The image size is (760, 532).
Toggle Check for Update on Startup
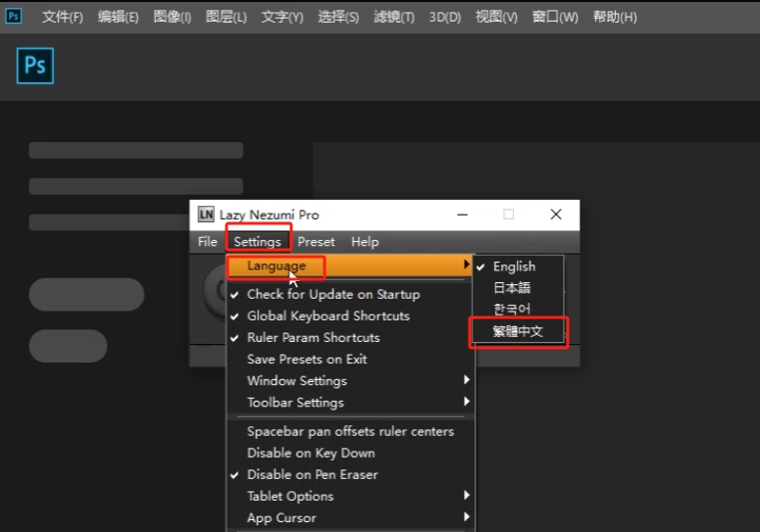(349, 294)
